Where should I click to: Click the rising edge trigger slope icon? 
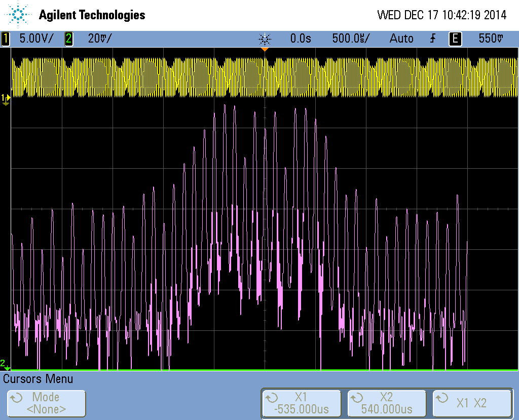(432, 39)
